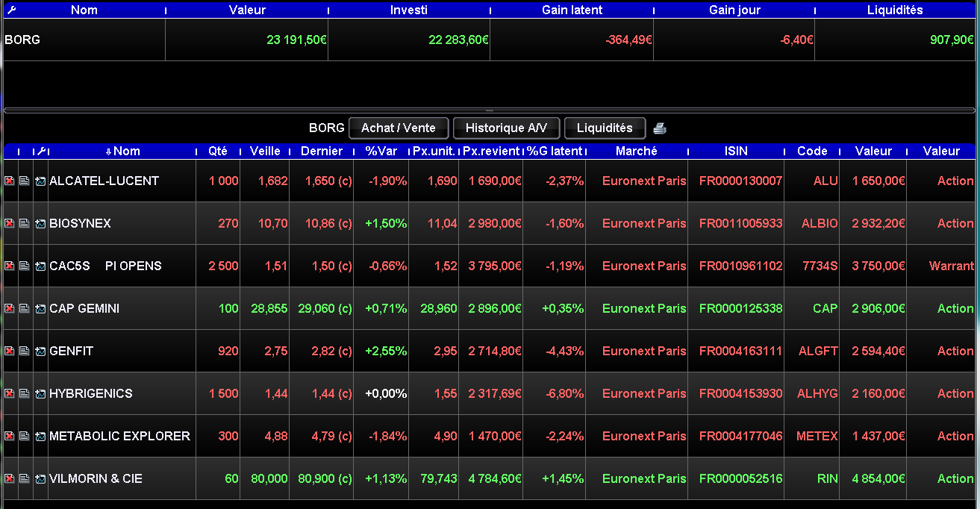
Task: Select the BORG portfolio row name
Action: coord(22,40)
